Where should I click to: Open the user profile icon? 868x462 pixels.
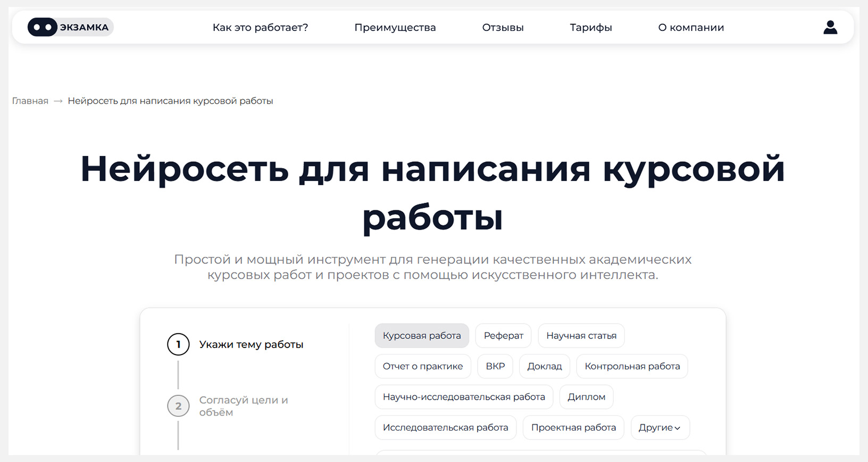tap(830, 27)
